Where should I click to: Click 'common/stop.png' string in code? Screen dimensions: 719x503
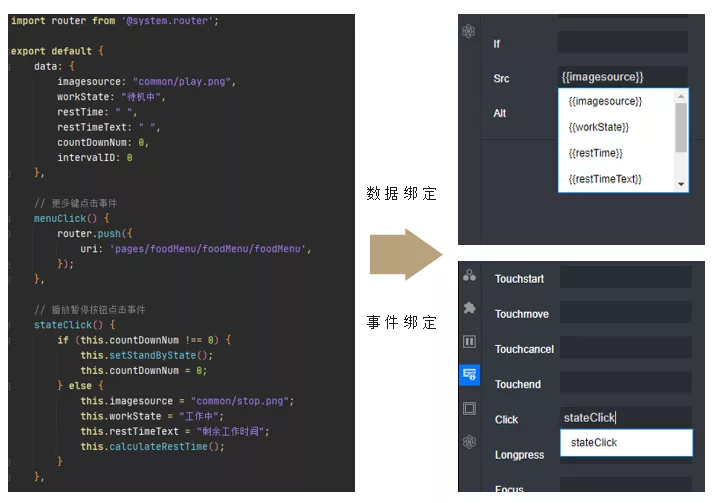pyautogui.click(x=239, y=401)
